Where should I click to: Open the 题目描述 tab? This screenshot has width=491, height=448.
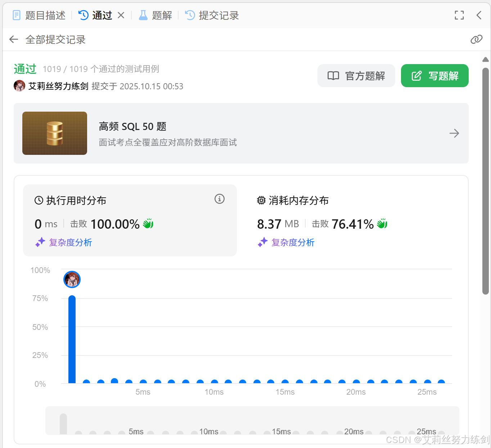point(39,15)
